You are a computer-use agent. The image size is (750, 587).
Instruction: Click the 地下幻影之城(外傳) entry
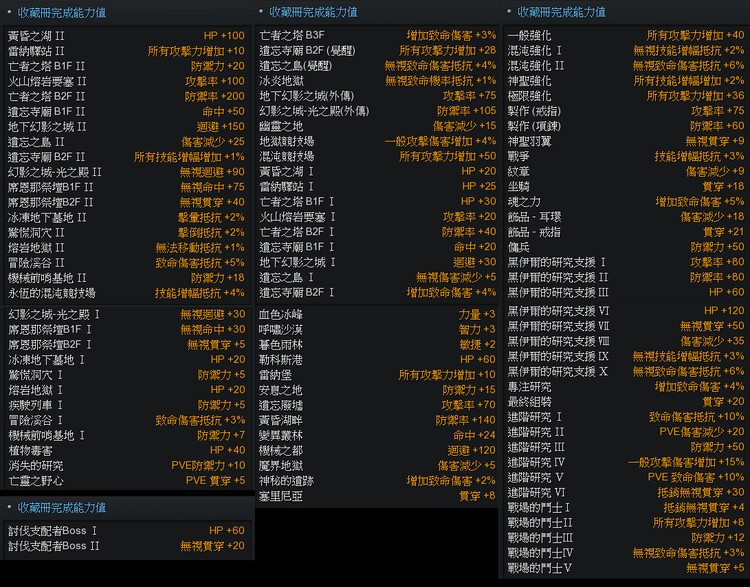point(307,96)
